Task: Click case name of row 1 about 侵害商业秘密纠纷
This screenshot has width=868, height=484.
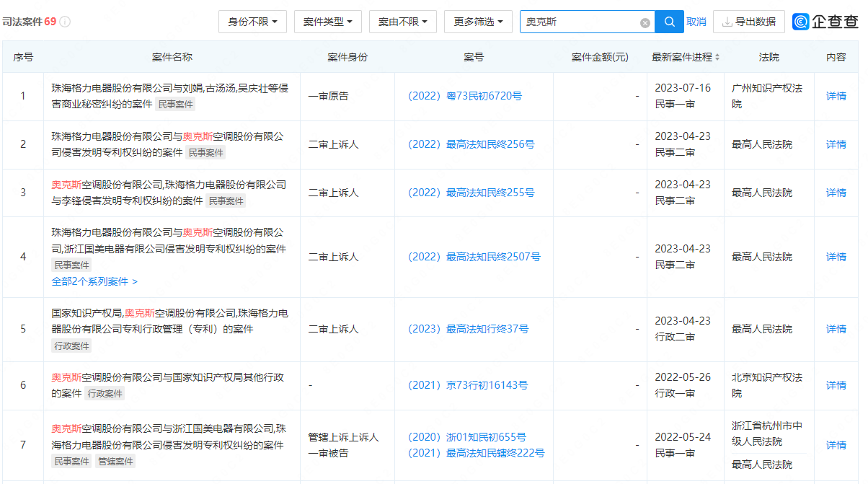Action: click(x=170, y=96)
